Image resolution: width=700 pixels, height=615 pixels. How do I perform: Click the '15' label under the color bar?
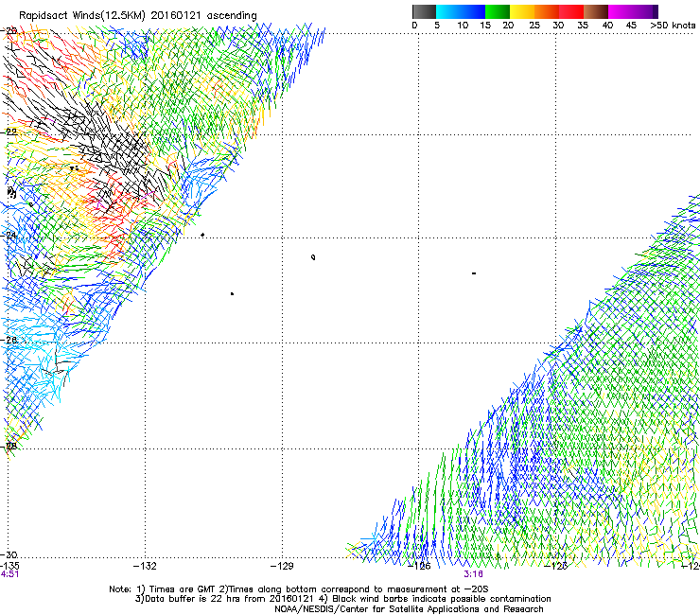tap(485, 26)
